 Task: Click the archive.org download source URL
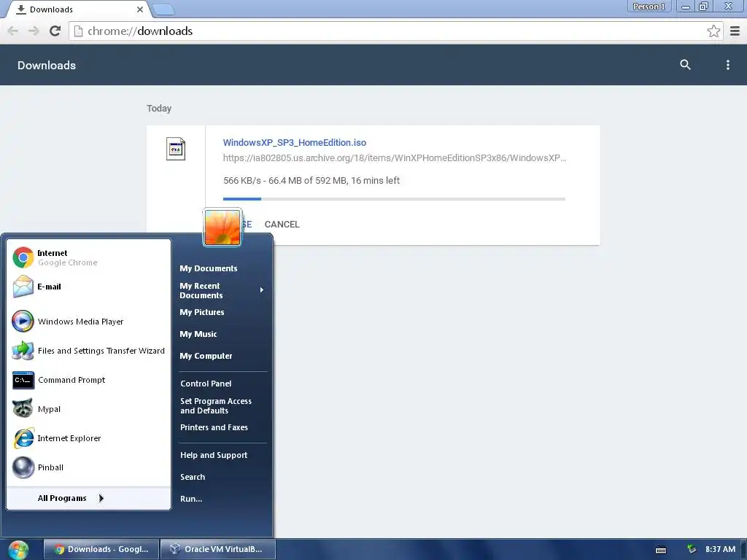coord(395,158)
